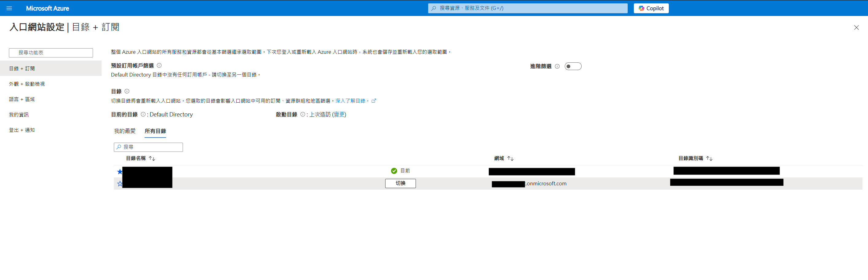
Task: Click the 目錄名稱 column header text
Action: point(136,159)
